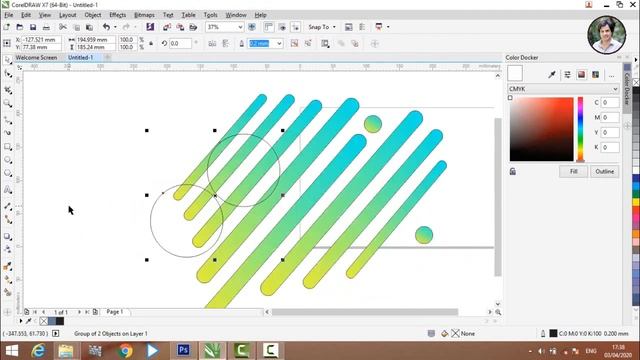
Task: Click the X position input field
Action: click(42, 40)
